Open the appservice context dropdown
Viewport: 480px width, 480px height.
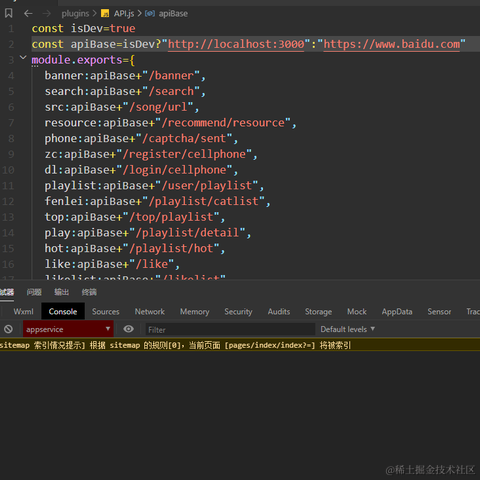pos(68,329)
